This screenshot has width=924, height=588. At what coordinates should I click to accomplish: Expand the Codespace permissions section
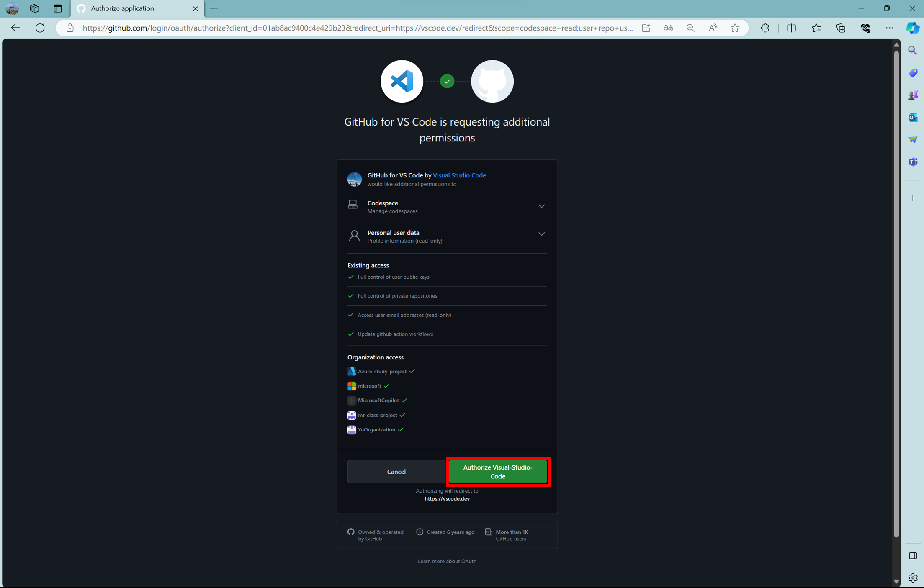541,206
